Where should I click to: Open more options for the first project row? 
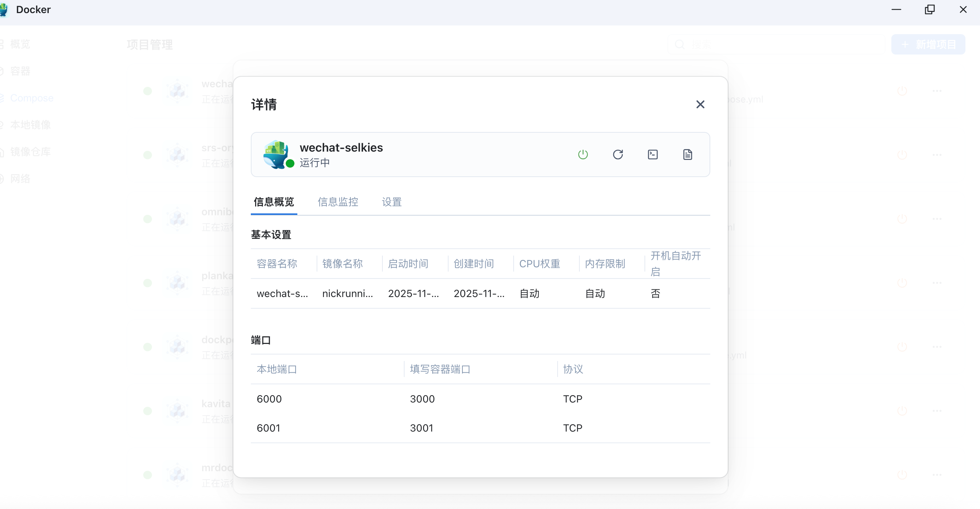[x=937, y=91]
